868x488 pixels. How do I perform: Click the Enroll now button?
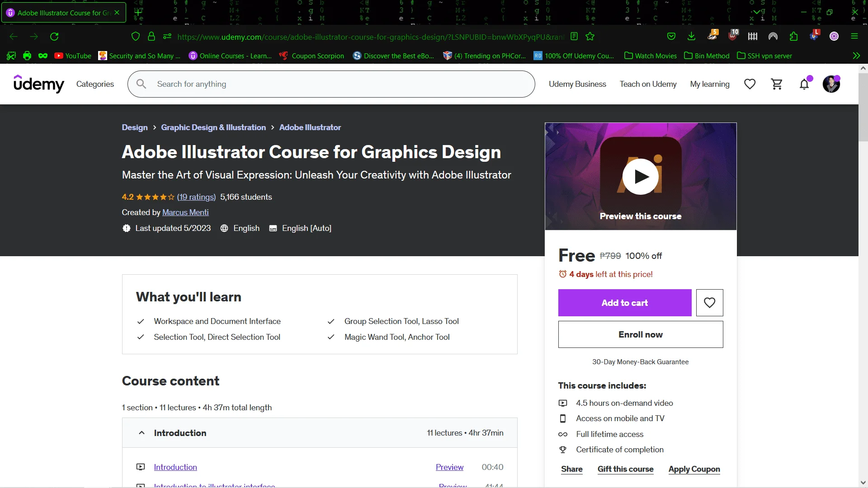tap(641, 334)
